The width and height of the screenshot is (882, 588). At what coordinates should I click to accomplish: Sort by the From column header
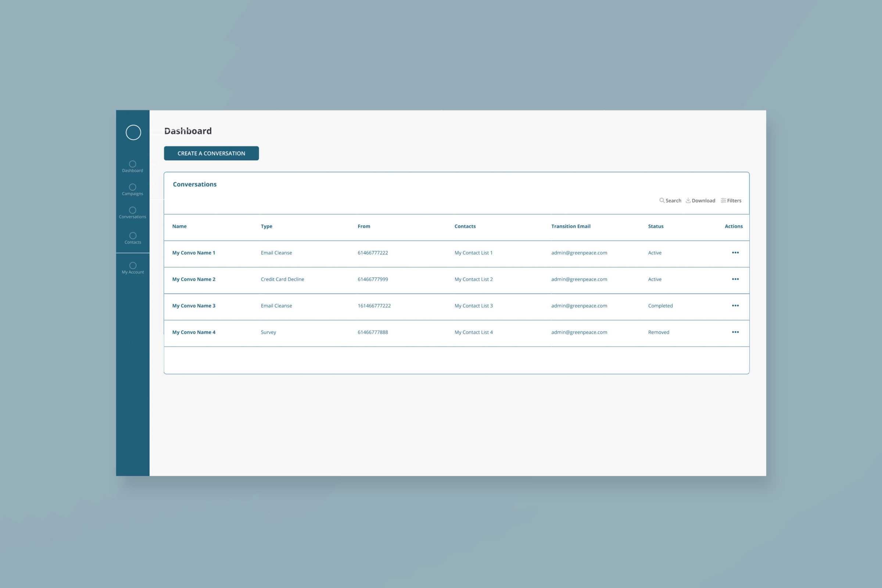pyautogui.click(x=364, y=226)
